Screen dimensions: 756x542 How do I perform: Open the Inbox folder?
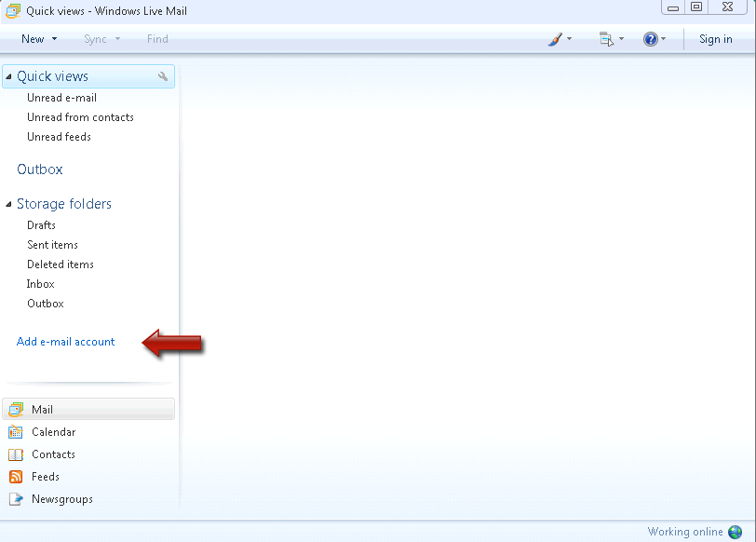(41, 284)
